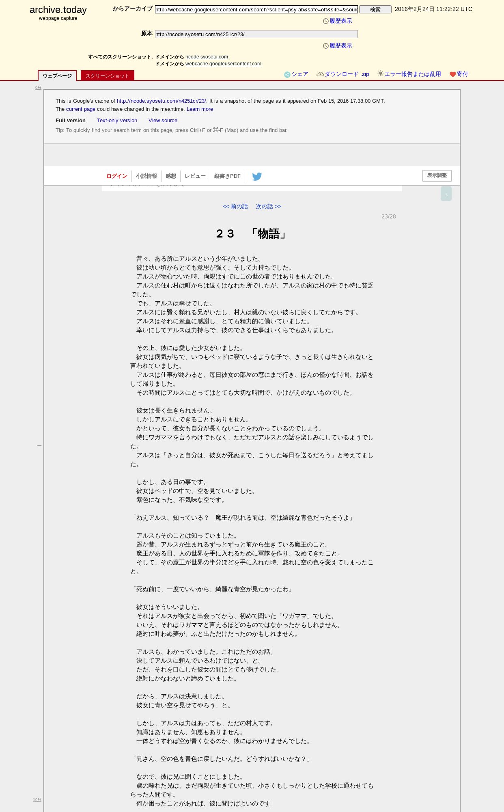Click the Learn more link
Image resolution: width=504 pixels, height=812 pixels.
pyautogui.click(x=200, y=109)
